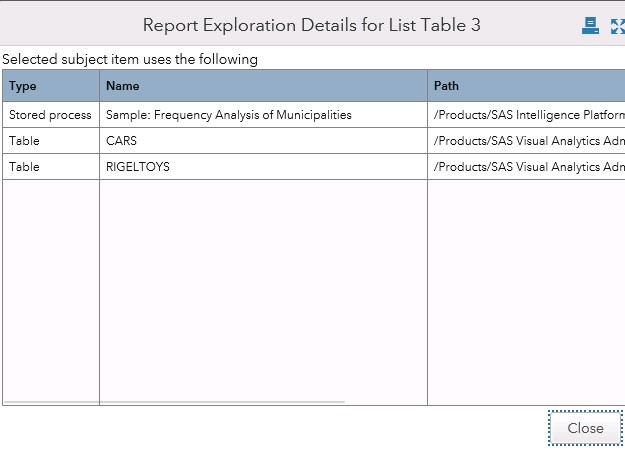Click the print details icon in title bar
Screen dimensions: 625x454
click(591, 26)
